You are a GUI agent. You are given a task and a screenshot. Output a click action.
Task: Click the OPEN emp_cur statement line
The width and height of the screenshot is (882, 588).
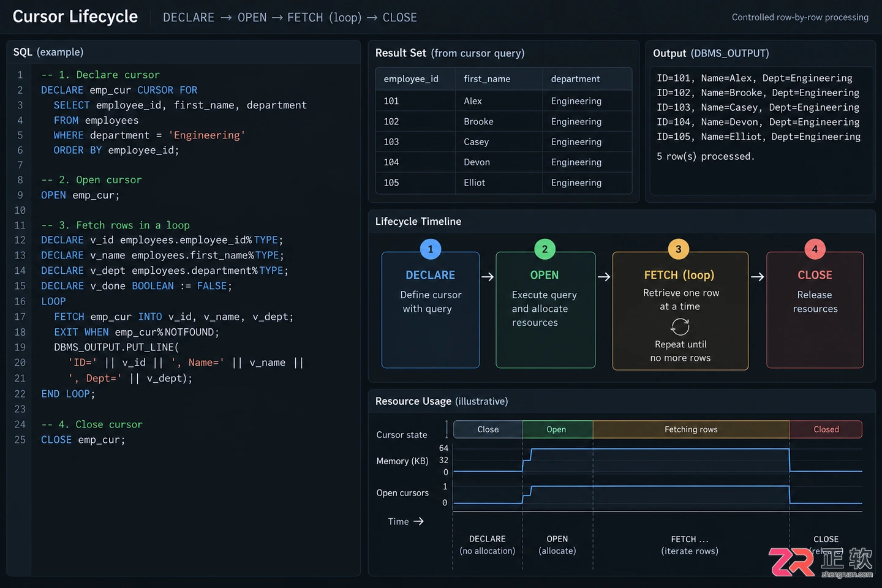coord(80,195)
